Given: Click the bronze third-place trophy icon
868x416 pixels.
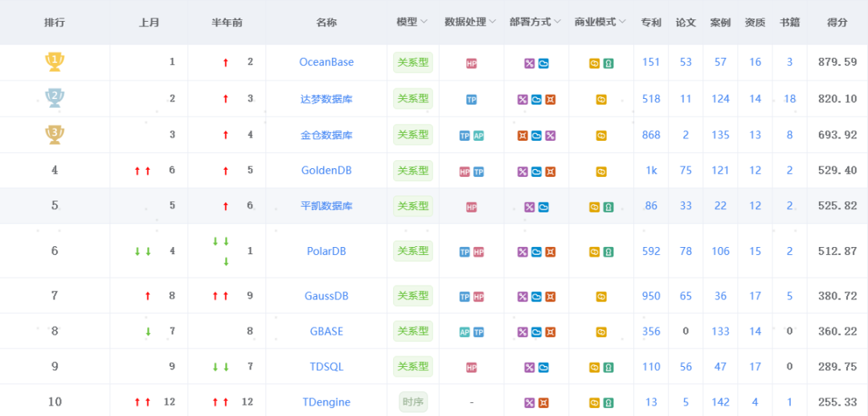Looking at the screenshot, I should click(55, 134).
